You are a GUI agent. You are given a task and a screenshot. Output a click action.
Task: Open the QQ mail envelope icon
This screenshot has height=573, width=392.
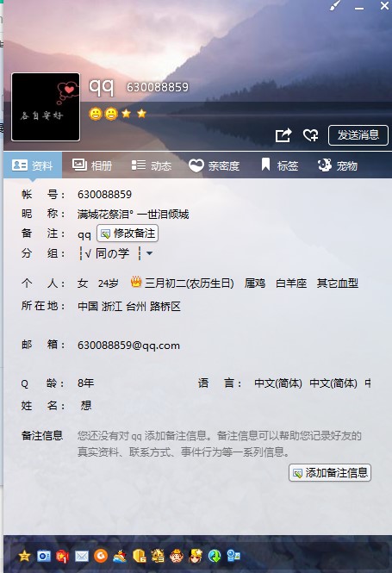[82, 556]
